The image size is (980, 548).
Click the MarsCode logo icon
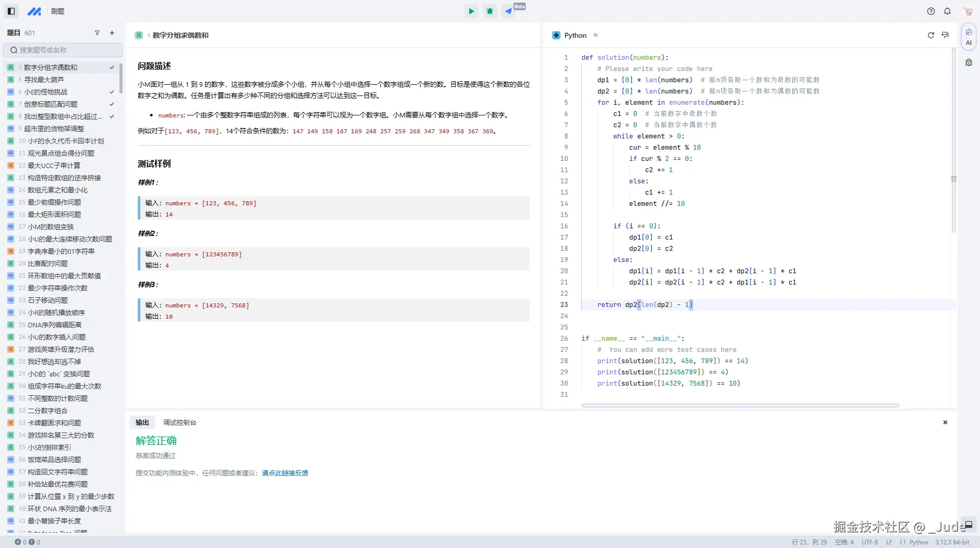coord(34,11)
